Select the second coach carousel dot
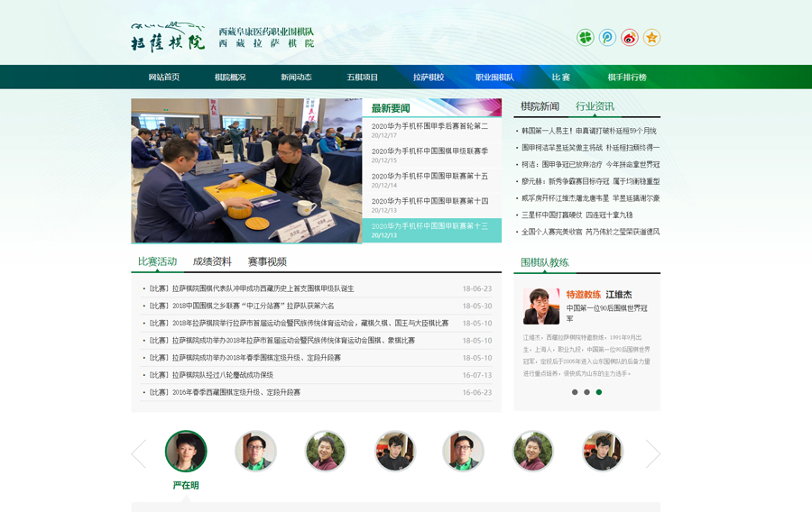The height and width of the screenshot is (512, 812). tap(586, 392)
